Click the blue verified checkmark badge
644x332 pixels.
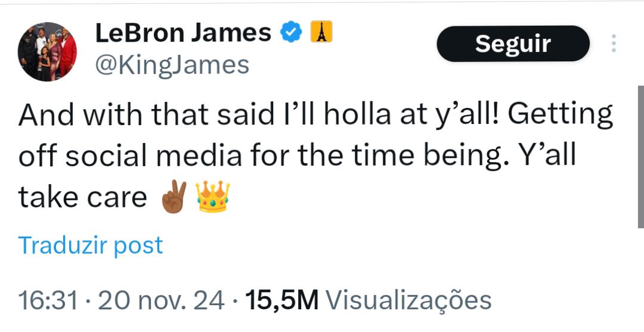[x=290, y=33]
